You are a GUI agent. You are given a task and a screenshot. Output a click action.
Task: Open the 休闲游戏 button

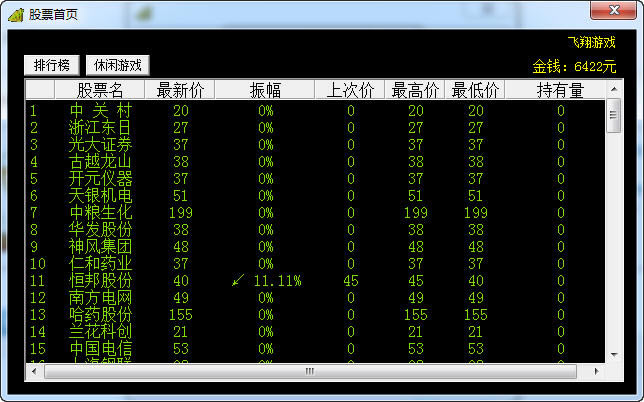[116, 65]
